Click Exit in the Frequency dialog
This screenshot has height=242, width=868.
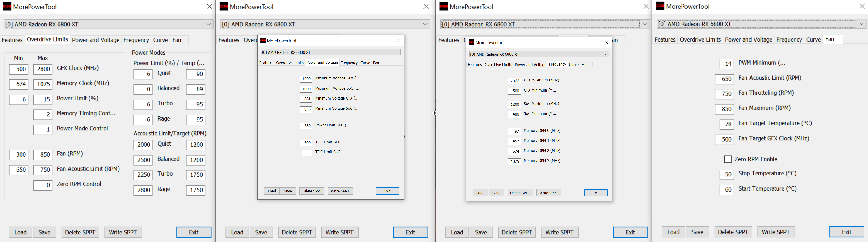(x=596, y=193)
